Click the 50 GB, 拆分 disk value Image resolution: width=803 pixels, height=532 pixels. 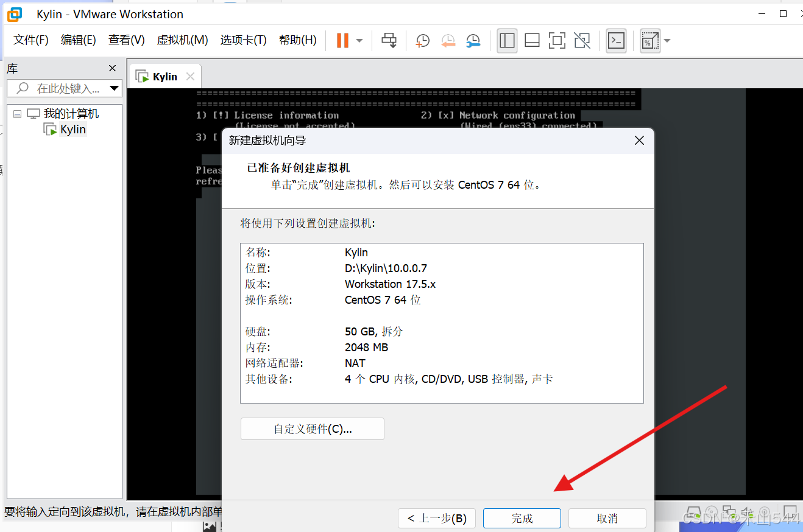374,332
